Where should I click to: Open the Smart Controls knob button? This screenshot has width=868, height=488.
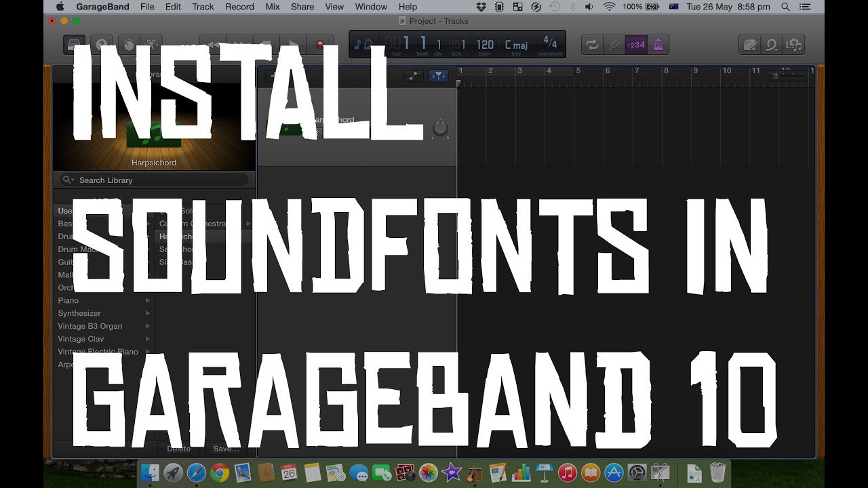pos(130,45)
